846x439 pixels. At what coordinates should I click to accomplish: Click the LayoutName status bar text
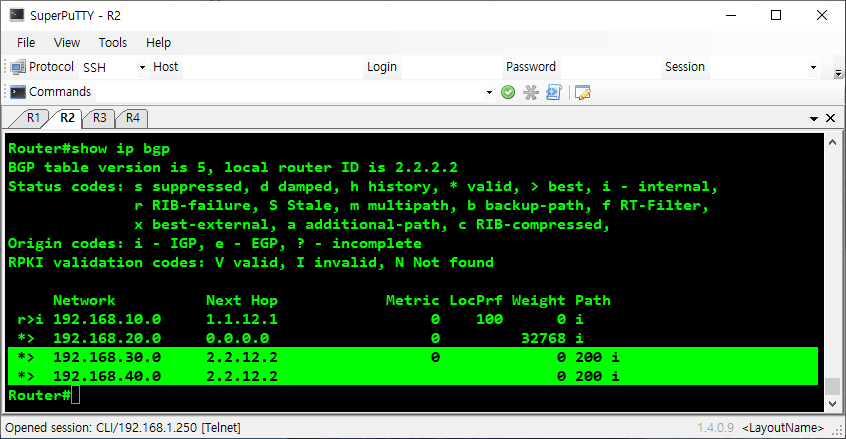(783, 428)
